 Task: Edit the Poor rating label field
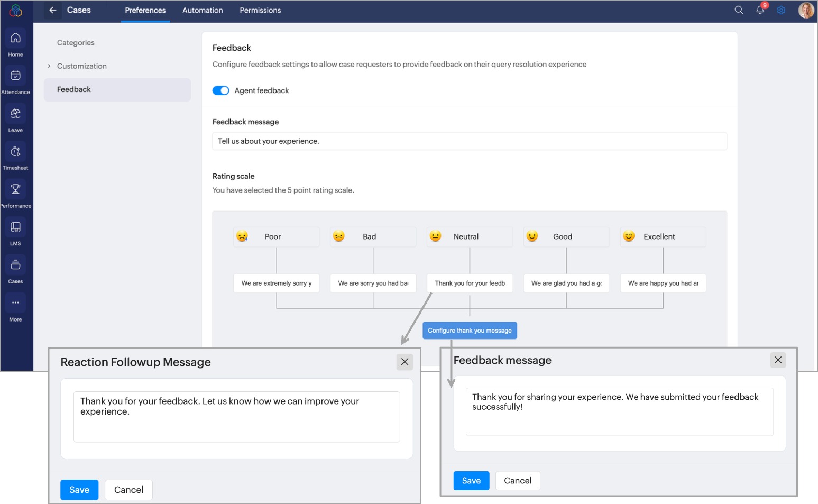point(277,237)
